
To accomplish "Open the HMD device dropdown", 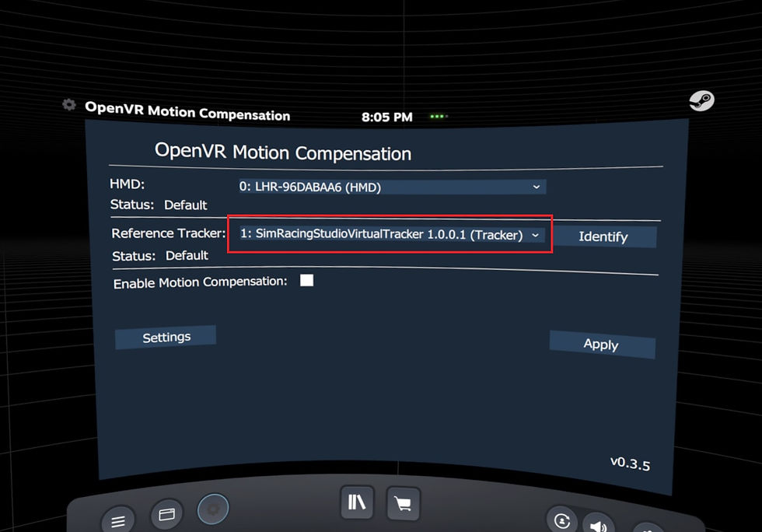I will pyautogui.click(x=392, y=187).
